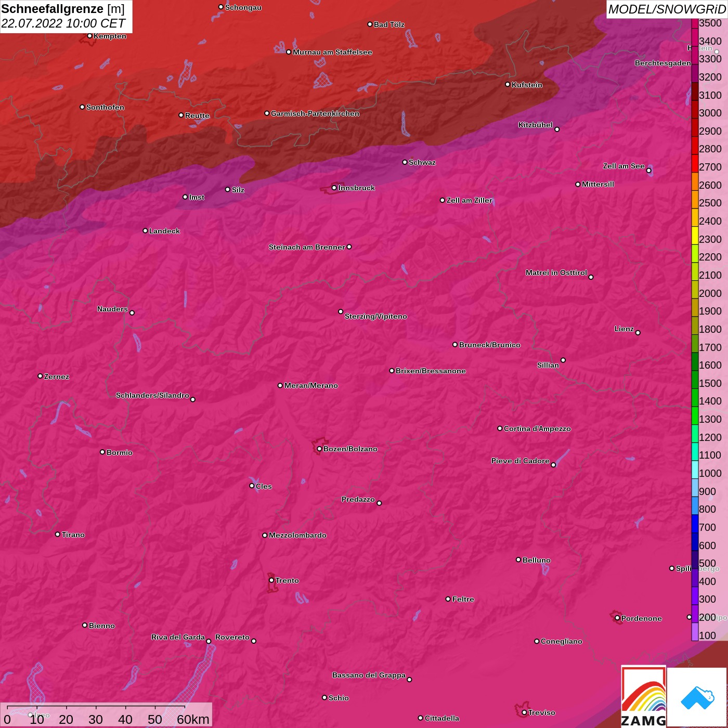The width and height of the screenshot is (728, 728).
Task: Click the 30 mark on scale bar
Action: click(96, 719)
